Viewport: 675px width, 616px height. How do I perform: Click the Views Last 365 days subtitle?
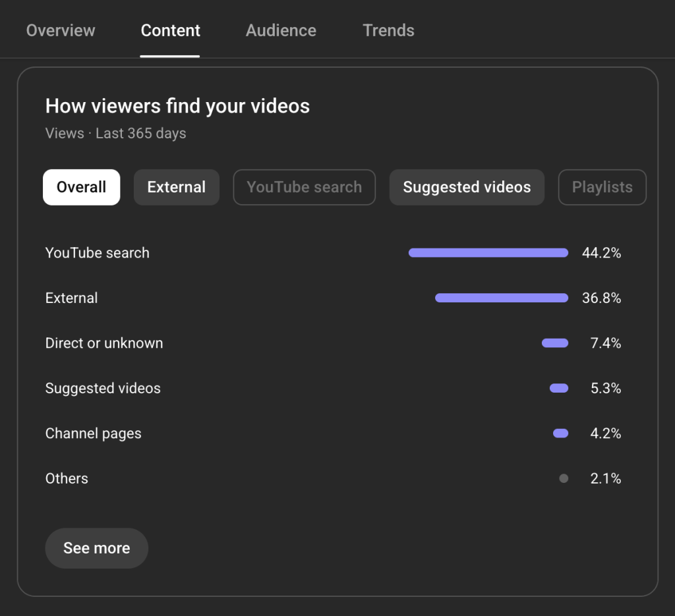click(x=115, y=133)
